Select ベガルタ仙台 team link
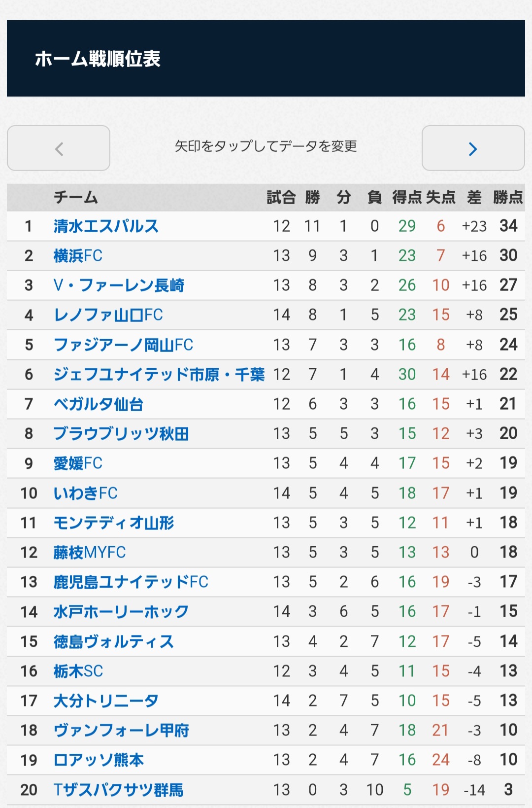This screenshot has height=808, width=532. [x=99, y=404]
